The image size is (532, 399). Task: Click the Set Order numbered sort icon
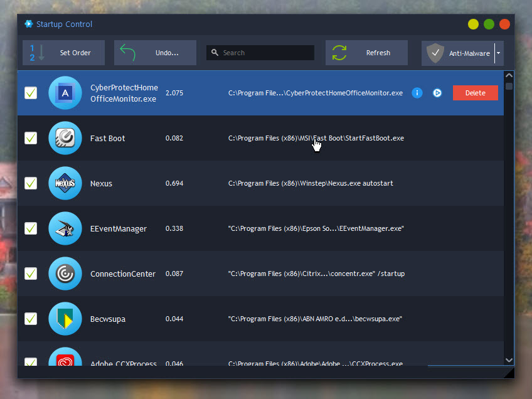coord(36,53)
